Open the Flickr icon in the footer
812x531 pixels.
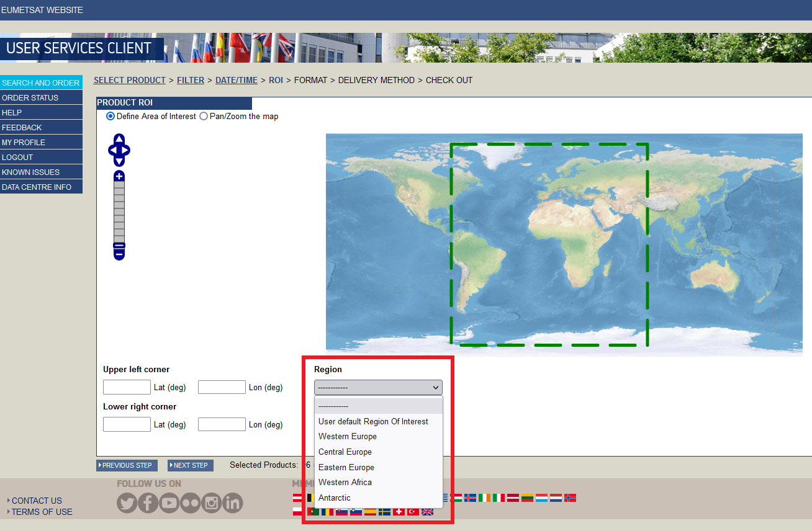tap(190, 502)
